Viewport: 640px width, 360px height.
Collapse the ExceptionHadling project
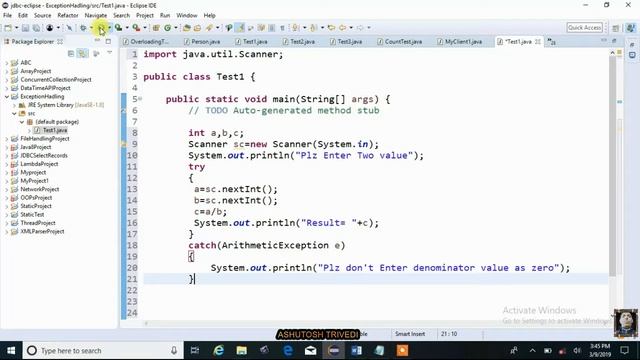[x=7, y=97]
